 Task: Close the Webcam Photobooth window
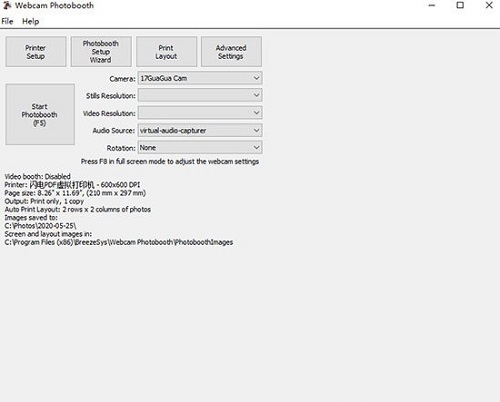[x=489, y=5]
